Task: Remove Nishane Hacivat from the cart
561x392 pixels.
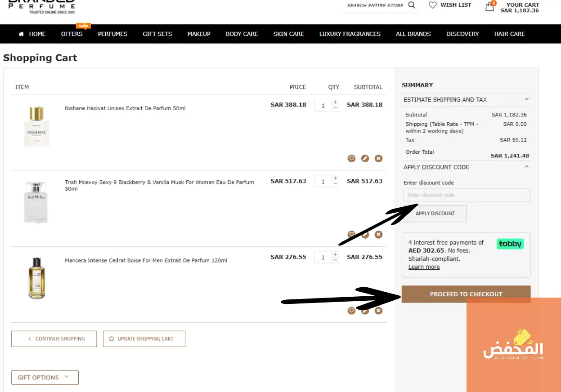Action: point(378,158)
